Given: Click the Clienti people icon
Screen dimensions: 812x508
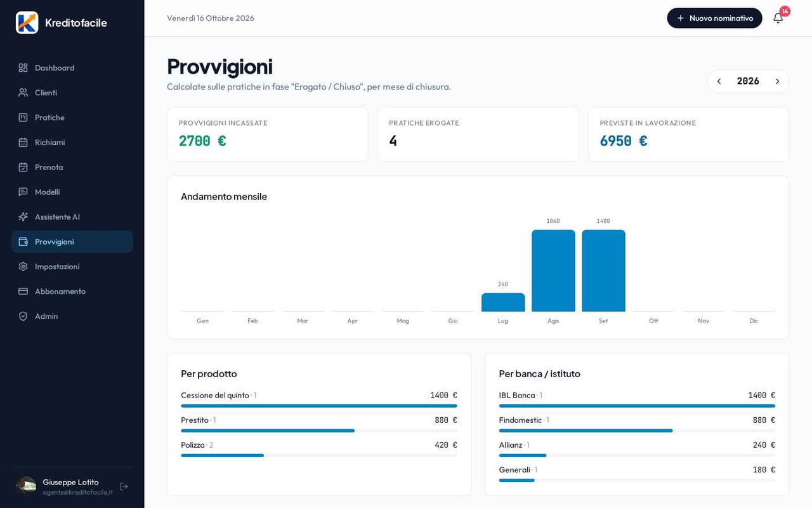Looking at the screenshot, I should [23, 92].
